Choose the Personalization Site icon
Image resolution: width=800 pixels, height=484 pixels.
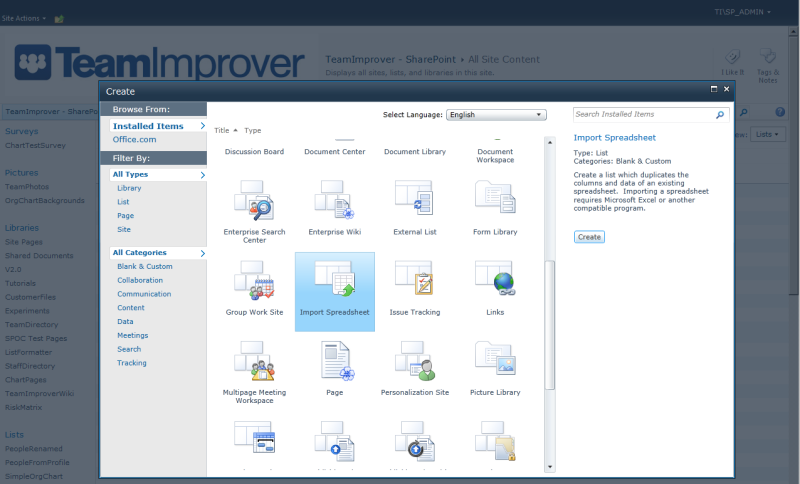[414, 360]
